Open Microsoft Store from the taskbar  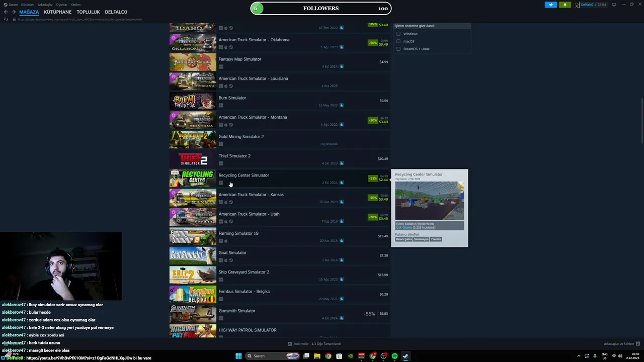[x=339, y=356]
